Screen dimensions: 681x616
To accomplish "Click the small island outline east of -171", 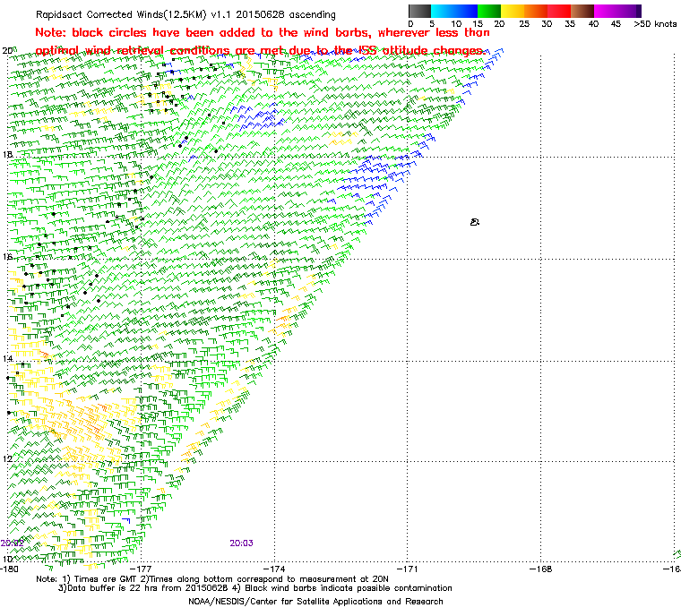I will pyautogui.click(x=475, y=222).
